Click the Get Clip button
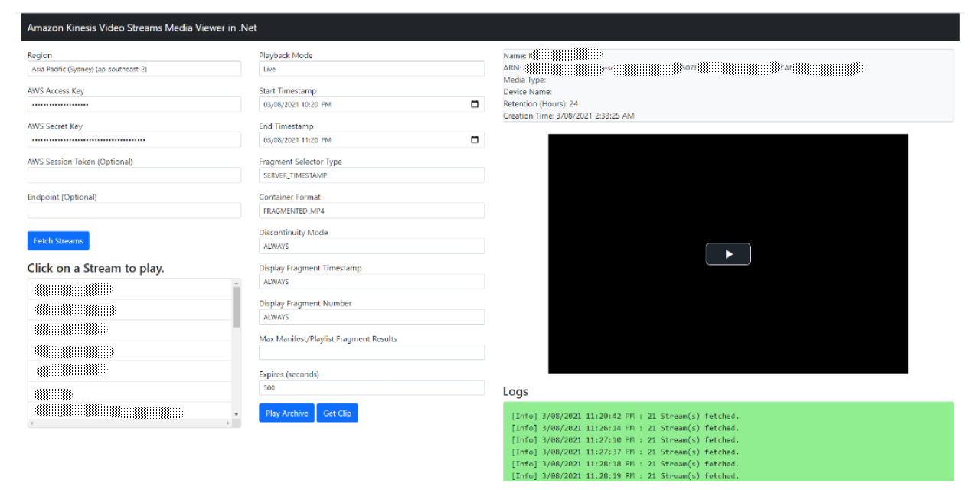This screenshot has height=490, width=980. 337,413
